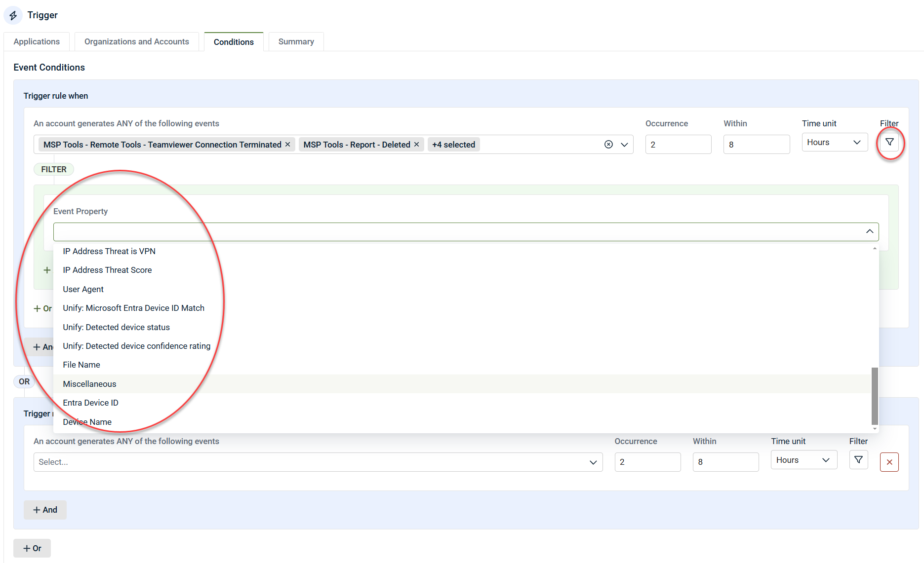
Task: Click the bottom + Or button
Action: coord(32,548)
